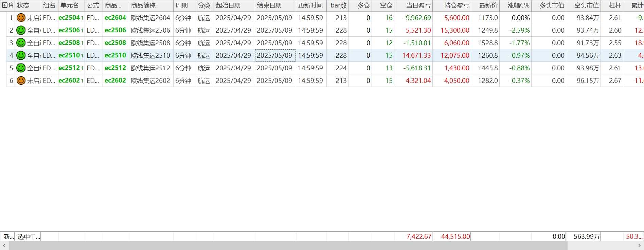Click leverage value 2.67
The width and height of the screenshot is (644, 250).
615,81
